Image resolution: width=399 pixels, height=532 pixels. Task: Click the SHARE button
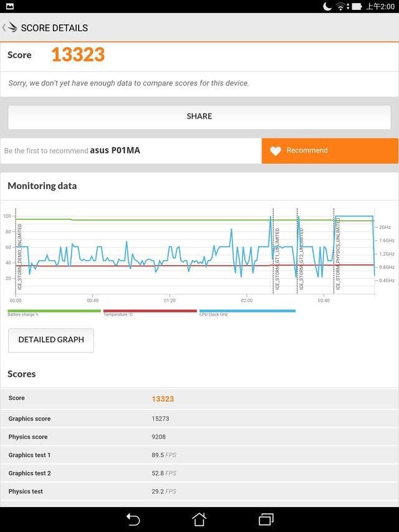click(199, 117)
